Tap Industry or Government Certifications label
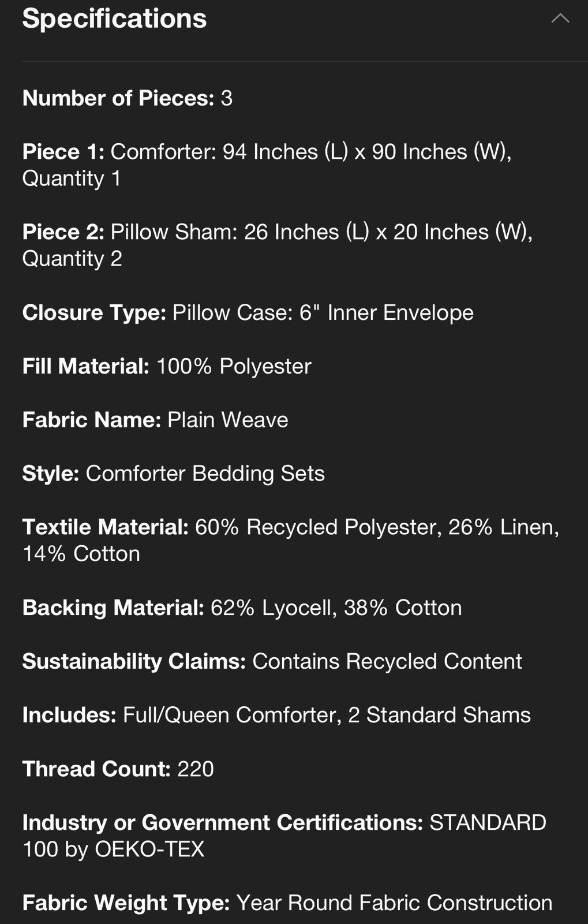Image resolution: width=588 pixels, height=924 pixels. point(223,822)
